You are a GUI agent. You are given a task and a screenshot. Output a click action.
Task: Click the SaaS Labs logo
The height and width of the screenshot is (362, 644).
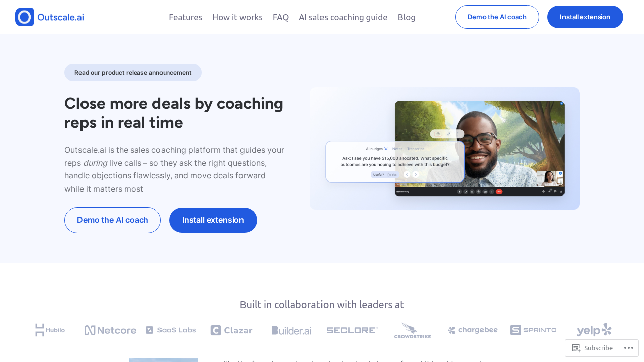[x=171, y=330]
